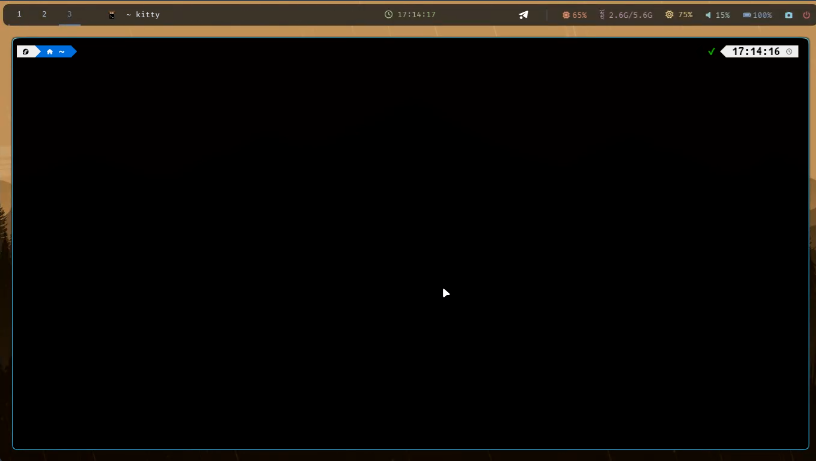Click the home icon in terminal prompt
The width and height of the screenshot is (816, 461).
(x=50, y=52)
